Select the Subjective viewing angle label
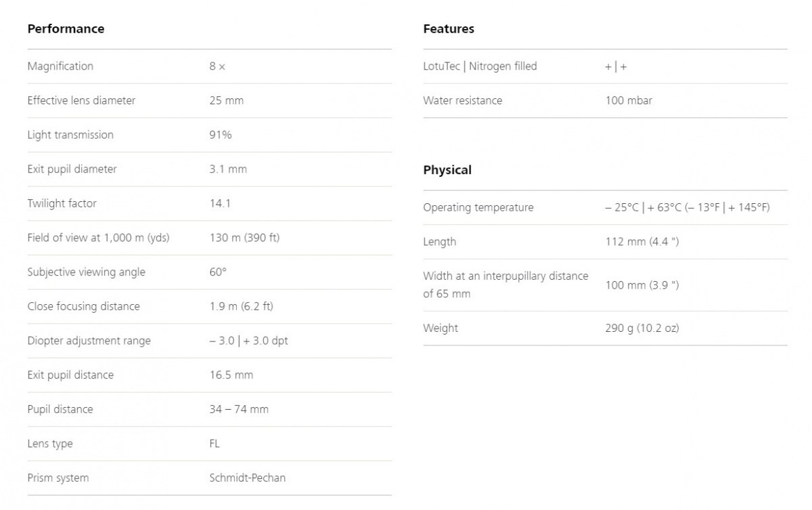 pos(86,272)
